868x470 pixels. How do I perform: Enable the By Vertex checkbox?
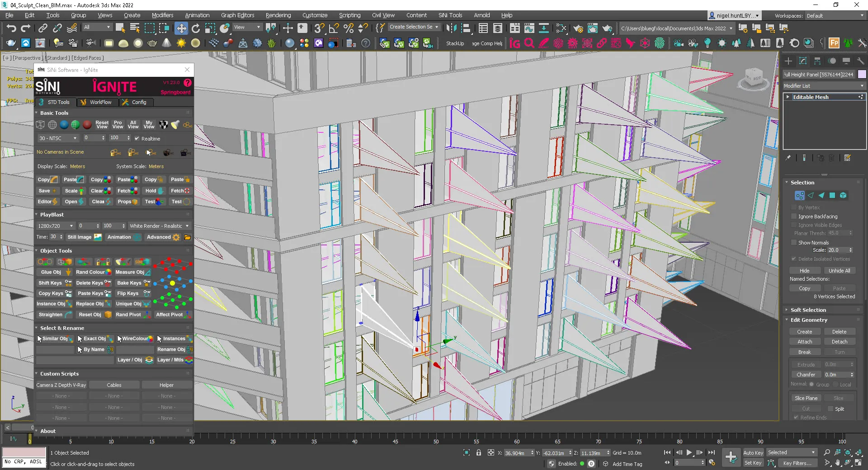pos(794,207)
